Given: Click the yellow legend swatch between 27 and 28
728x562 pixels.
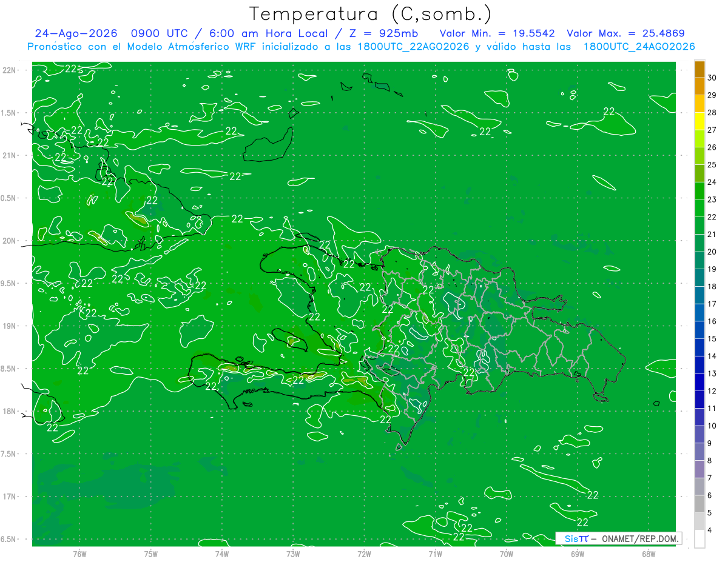Looking at the screenshot, I should click(x=699, y=121).
